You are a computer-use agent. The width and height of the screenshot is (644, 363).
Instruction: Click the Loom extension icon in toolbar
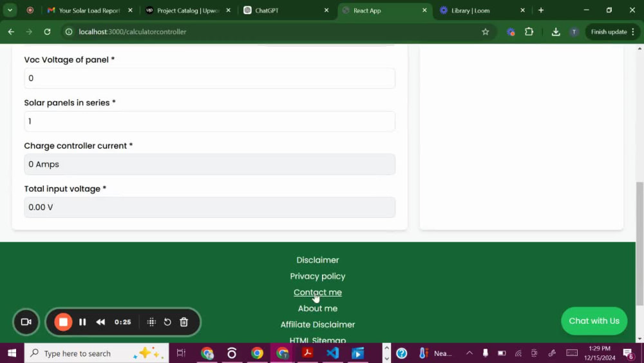click(511, 32)
